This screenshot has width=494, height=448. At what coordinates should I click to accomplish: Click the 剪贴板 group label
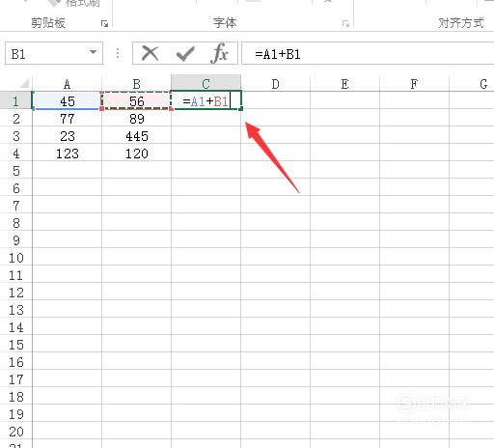(x=48, y=23)
